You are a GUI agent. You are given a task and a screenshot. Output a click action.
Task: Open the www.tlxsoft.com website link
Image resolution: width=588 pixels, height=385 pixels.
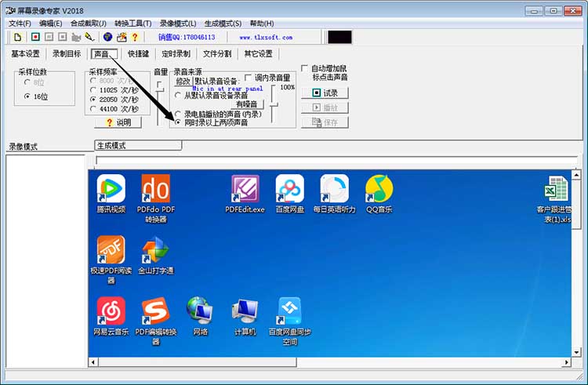click(x=266, y=37)
